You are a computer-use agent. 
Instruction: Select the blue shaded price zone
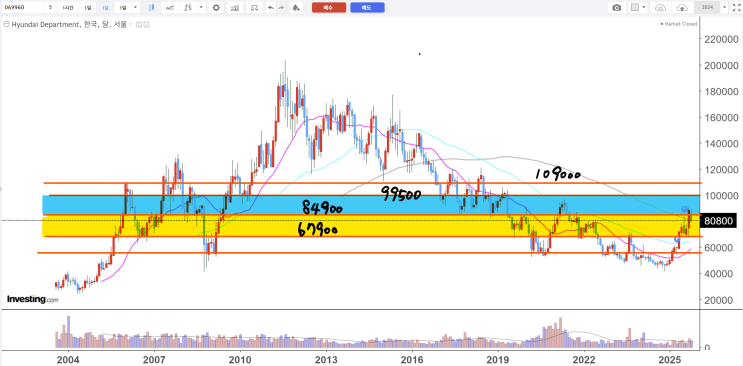(x=371, y=205)
